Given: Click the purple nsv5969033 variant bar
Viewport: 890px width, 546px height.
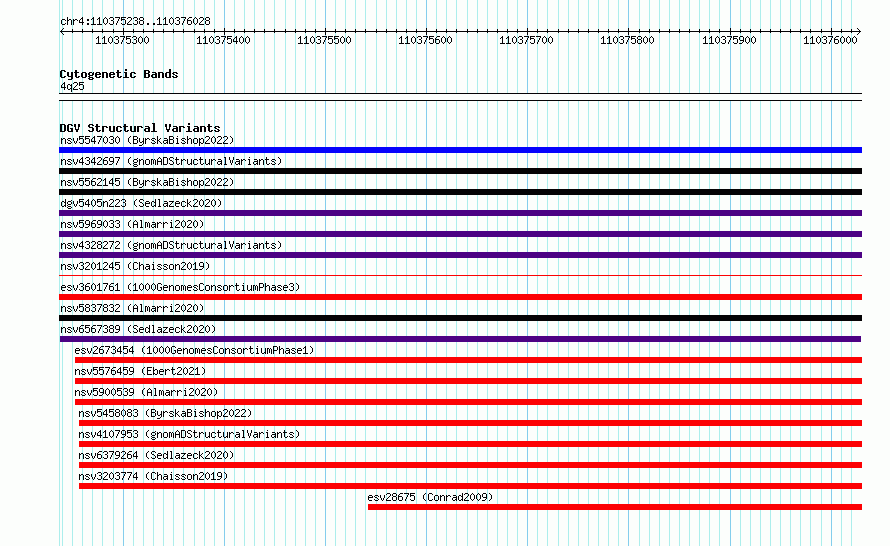Looking at the screenshot, I should (460, 234).
